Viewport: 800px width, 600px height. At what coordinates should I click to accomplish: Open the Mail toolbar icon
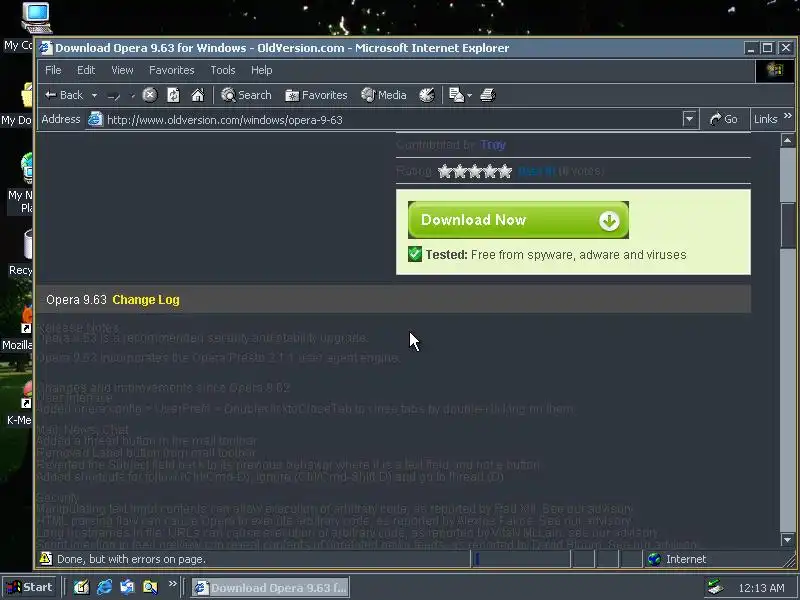pyautogui.click(x=456, y=95)
